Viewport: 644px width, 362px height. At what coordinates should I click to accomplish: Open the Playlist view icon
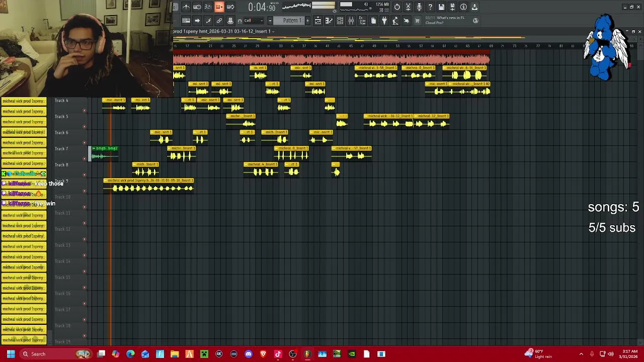tap(318, 21)
